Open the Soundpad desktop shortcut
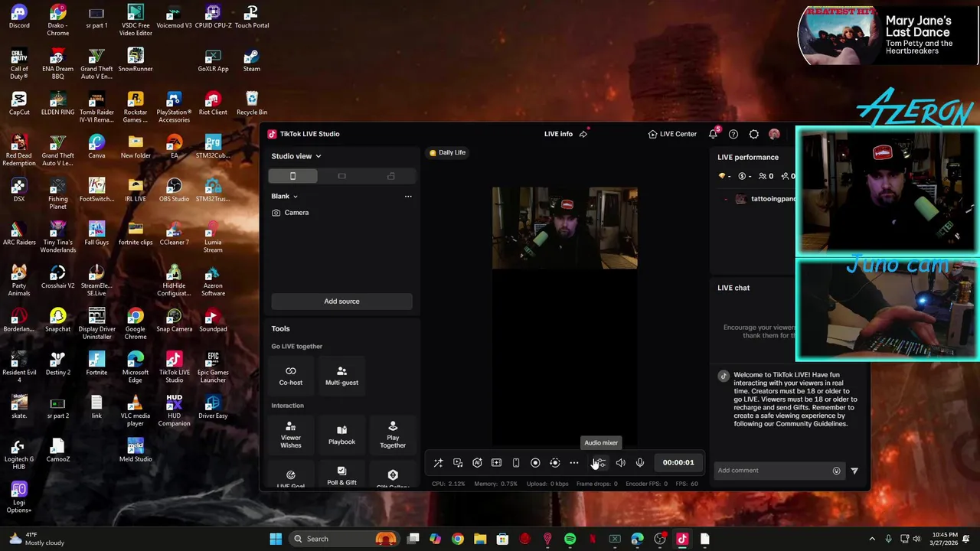The image size is (980, 551). pyautogui.click(x=213, y=320)
